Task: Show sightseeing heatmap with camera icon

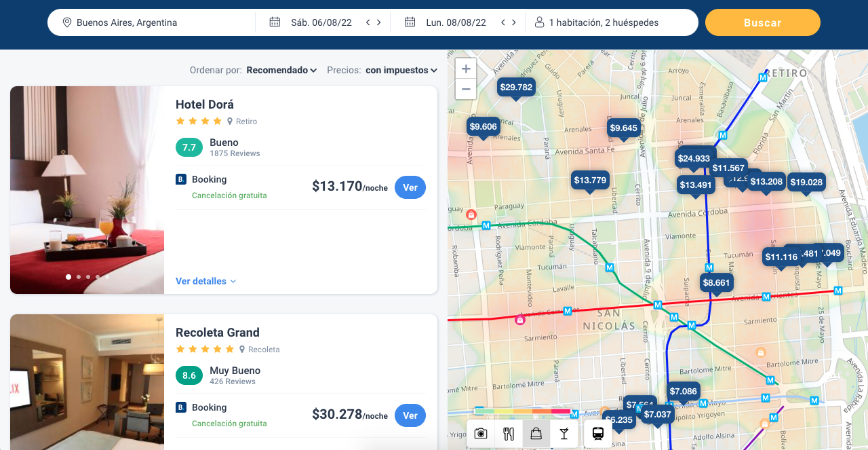Action: tap(481, 434)
